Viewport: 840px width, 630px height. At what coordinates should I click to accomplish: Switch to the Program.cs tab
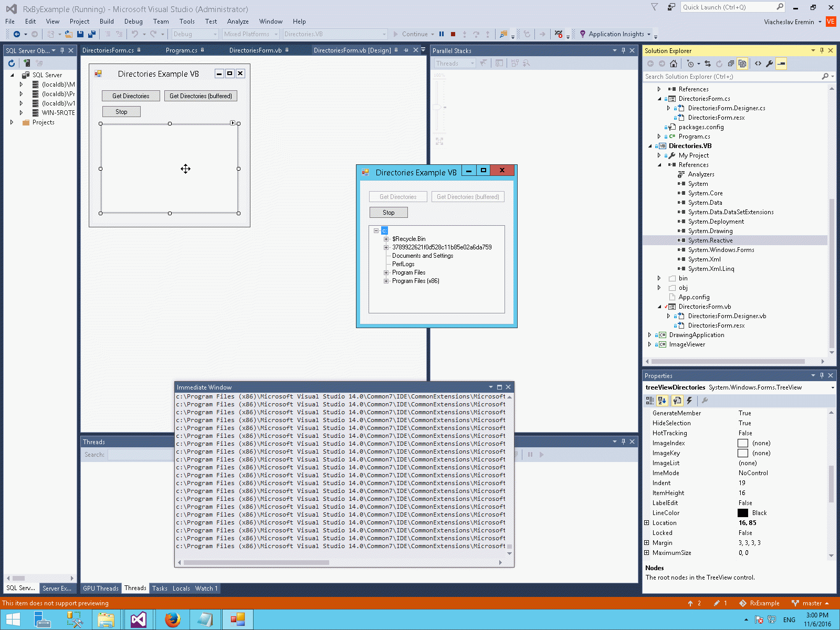coord(182,50)
